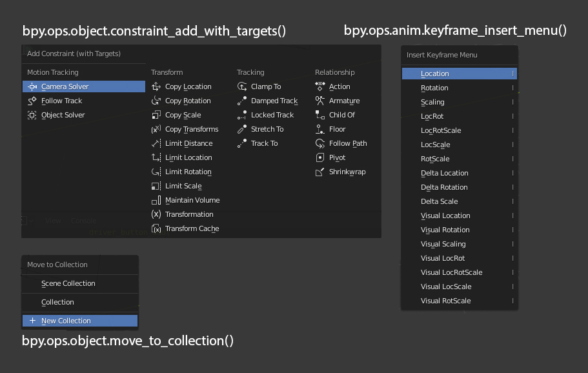This screenshot has width=588, height=373.
Task: Click the Limit Distance label
Action: click(x=188, y=143)
